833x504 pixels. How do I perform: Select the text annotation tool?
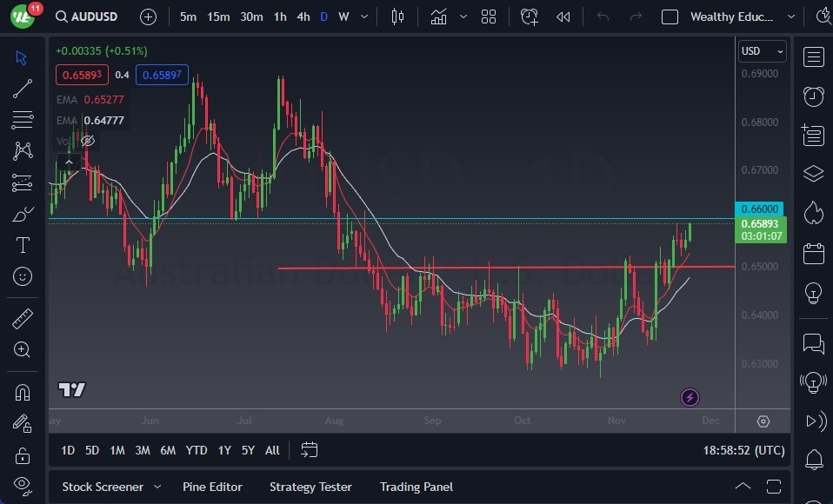click(x=22, y=245)
